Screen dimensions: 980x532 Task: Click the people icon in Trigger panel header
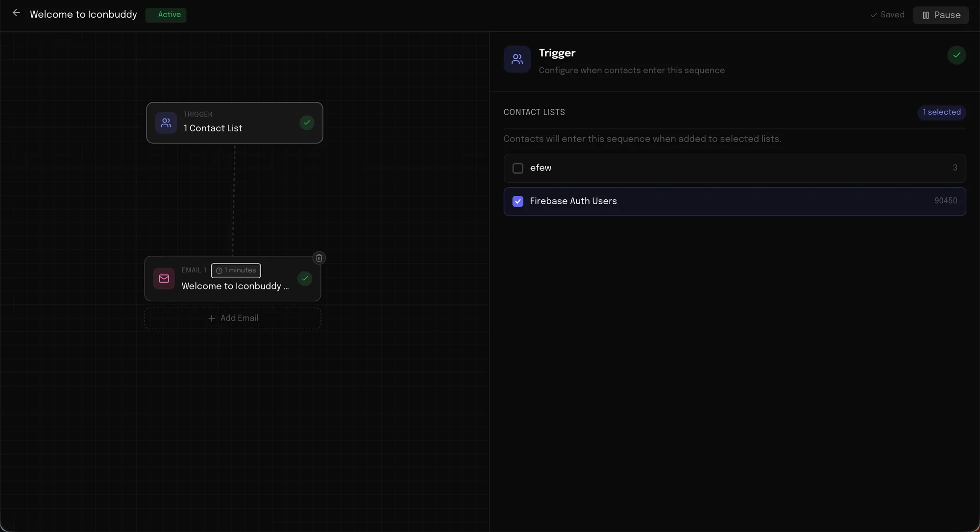click(517, 59)
